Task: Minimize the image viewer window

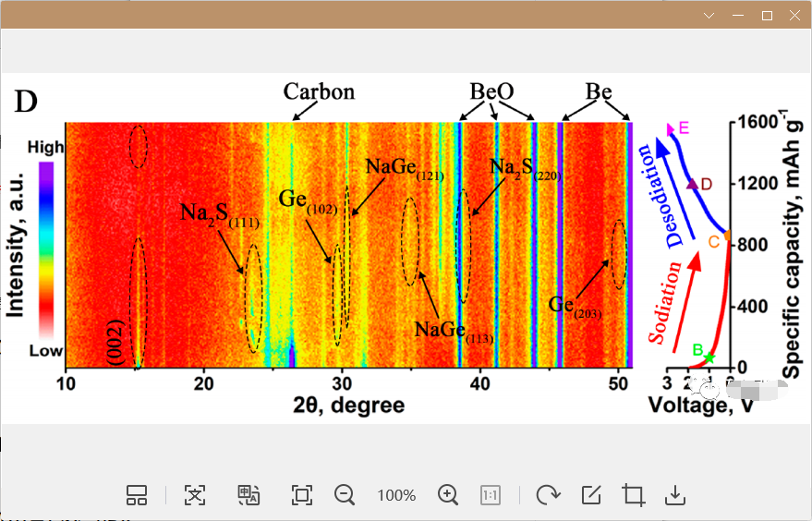Action: (737, 16)
